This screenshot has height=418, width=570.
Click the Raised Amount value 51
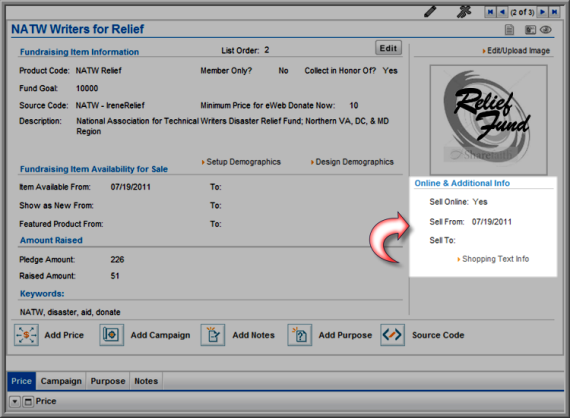[115, 276]
